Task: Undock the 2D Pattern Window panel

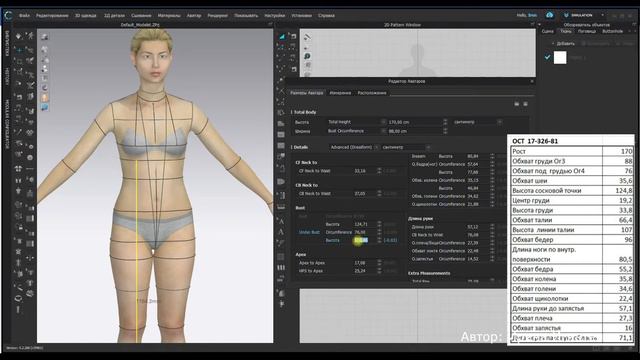Action: coord(533,24)
